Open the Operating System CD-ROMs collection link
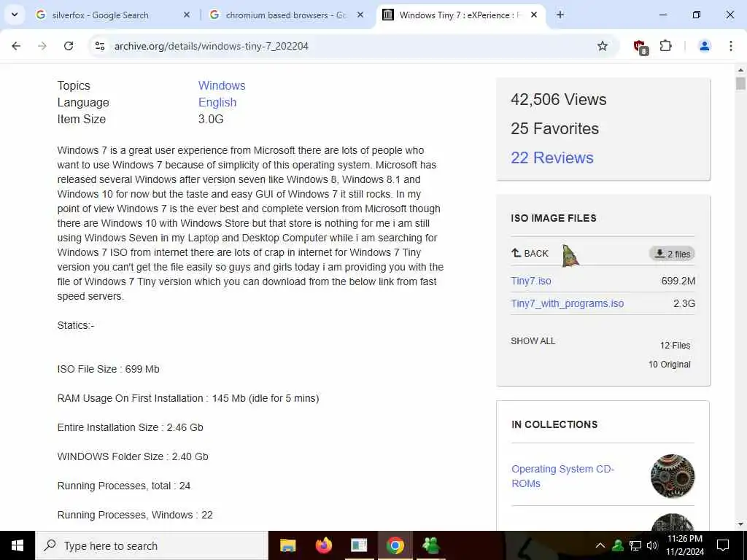 [562, 476]
